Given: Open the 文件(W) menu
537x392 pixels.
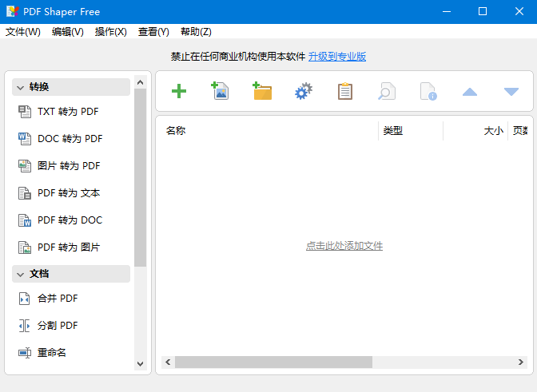Looking at the screenshot, I should click(x=23, y=32).
